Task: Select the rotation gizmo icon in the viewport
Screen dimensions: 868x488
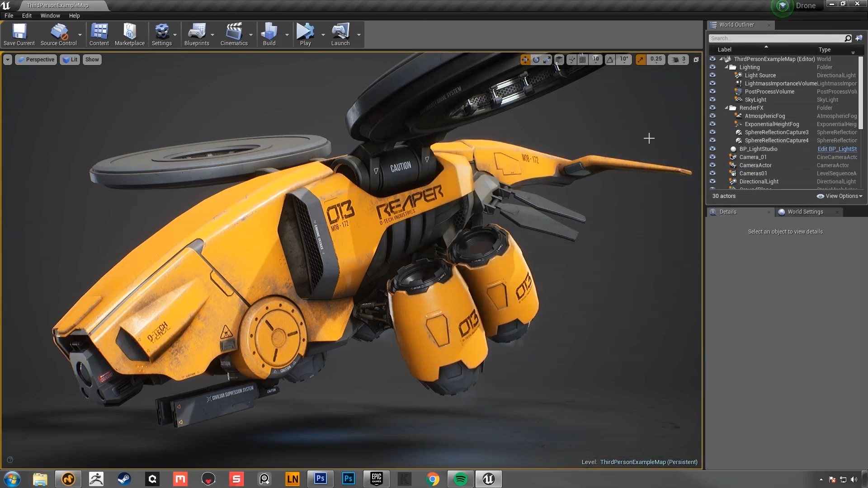Action: (x=537, y=59)
